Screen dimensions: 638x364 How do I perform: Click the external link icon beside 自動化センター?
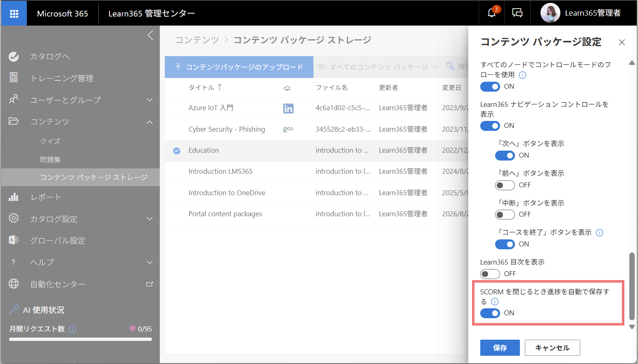[x=149, y=284]
